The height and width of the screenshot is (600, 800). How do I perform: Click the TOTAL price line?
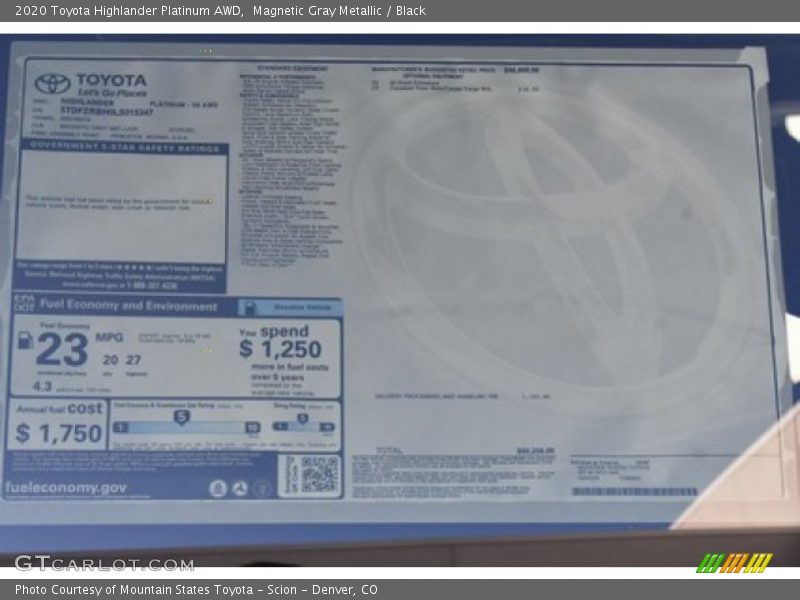point(465,451)
